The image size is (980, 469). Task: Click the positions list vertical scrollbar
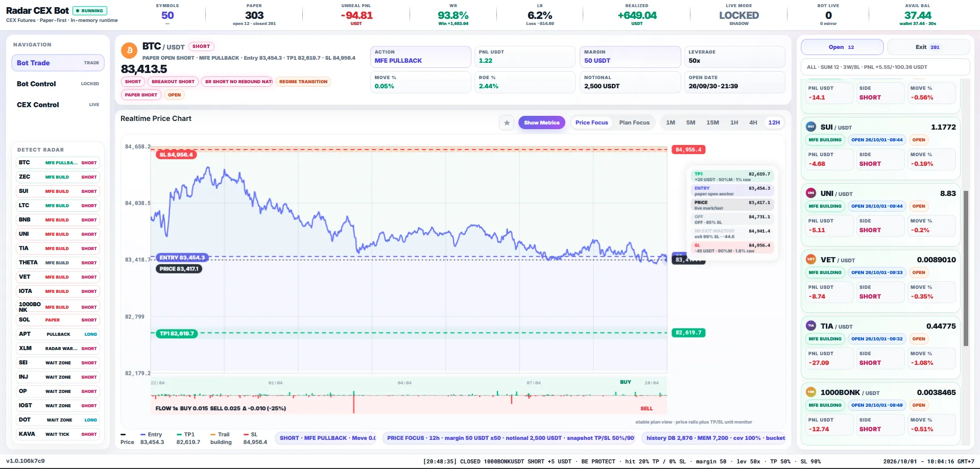[966, 268]
